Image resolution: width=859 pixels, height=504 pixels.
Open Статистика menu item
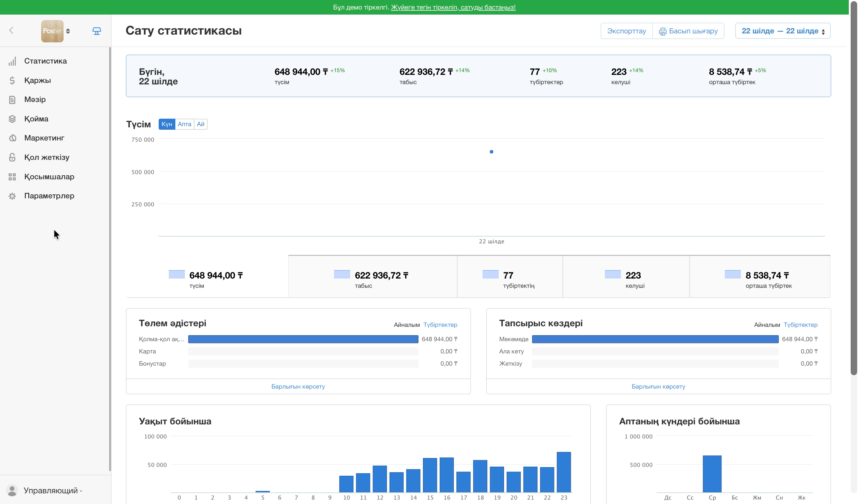tap(45, 61)
